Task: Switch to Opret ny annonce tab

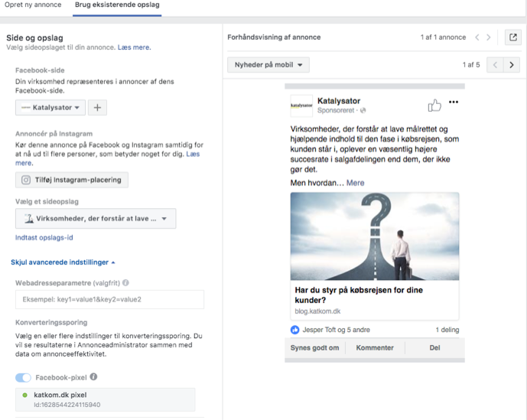Action: click(33, 6)
